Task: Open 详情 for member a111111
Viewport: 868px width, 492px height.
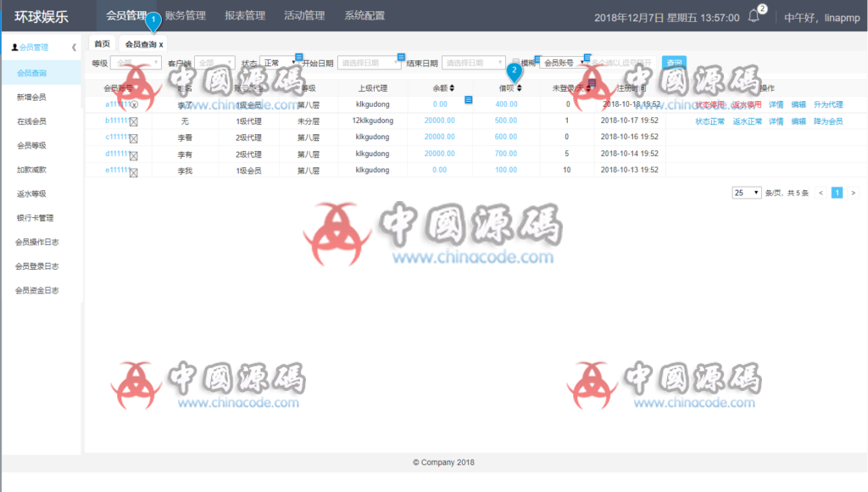Action: 776,104
